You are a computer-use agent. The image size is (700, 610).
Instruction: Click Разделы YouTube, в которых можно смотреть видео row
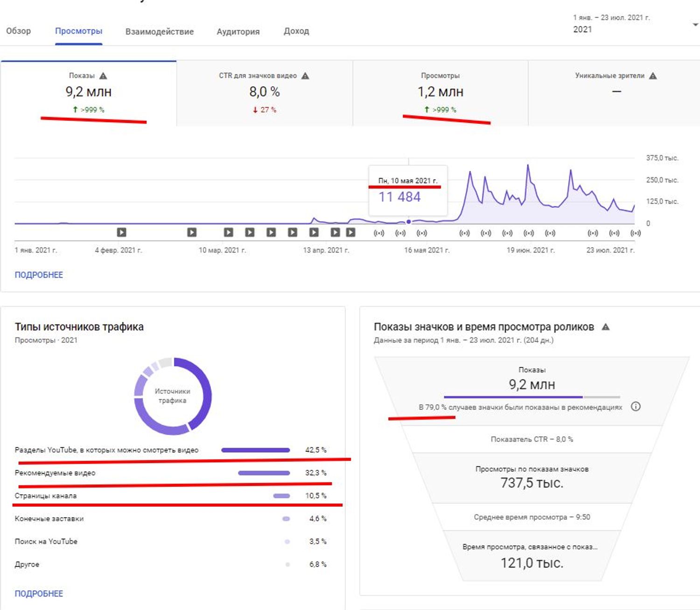[x=170, y=450]
